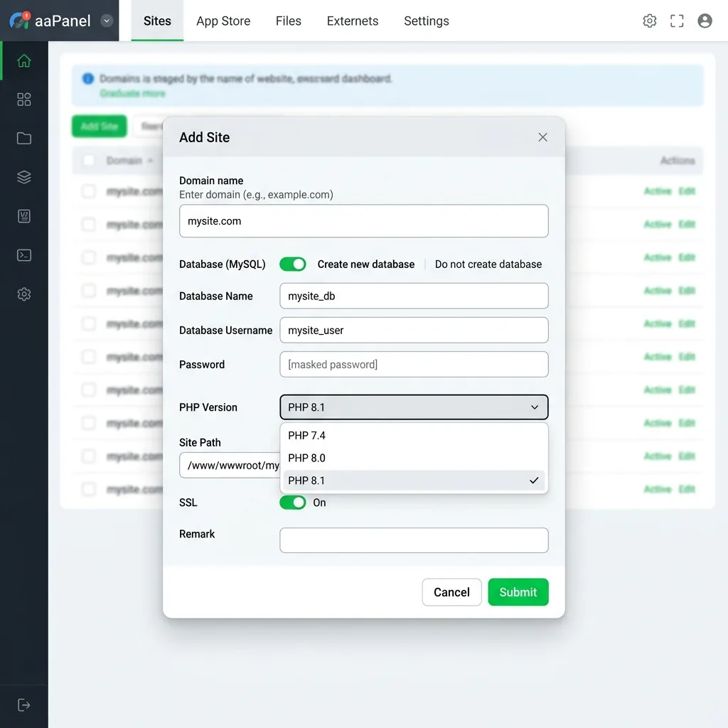Image resolution: width=728 pixels, height=728 pixels.
Task: Toggle the SSL switch off
Action: 292,503
